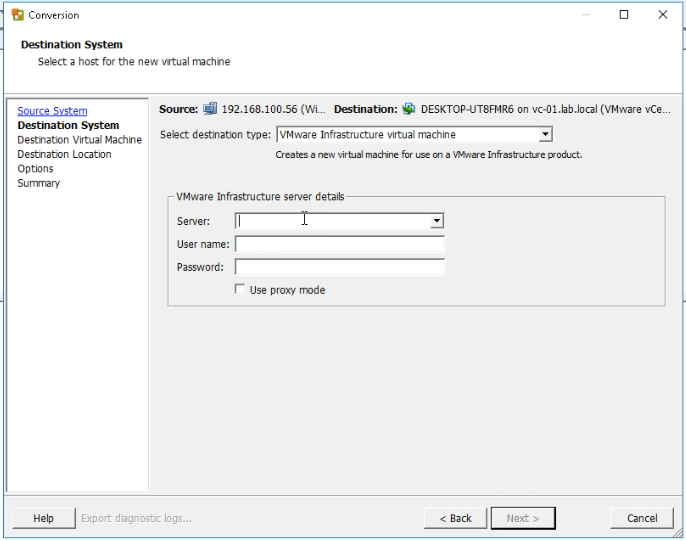The width and height of the screenshot is (686, 541).
Task: Focus the Password field
Action: tap(340, 267)
